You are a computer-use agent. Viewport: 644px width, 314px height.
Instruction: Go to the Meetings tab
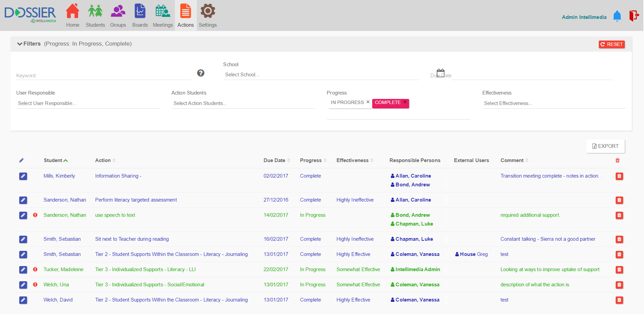[x=163, y=16]
